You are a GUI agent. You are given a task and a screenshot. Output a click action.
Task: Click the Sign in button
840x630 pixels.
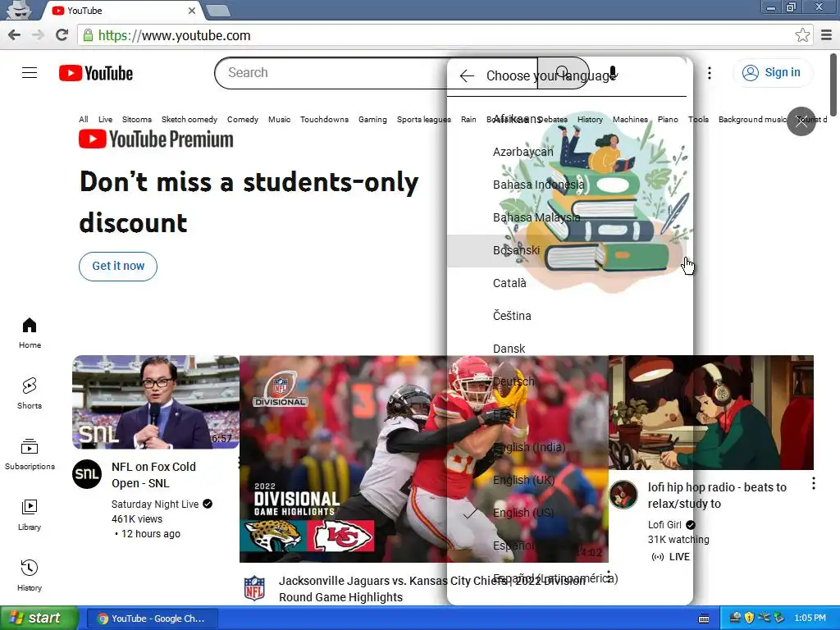coord(772,72)
